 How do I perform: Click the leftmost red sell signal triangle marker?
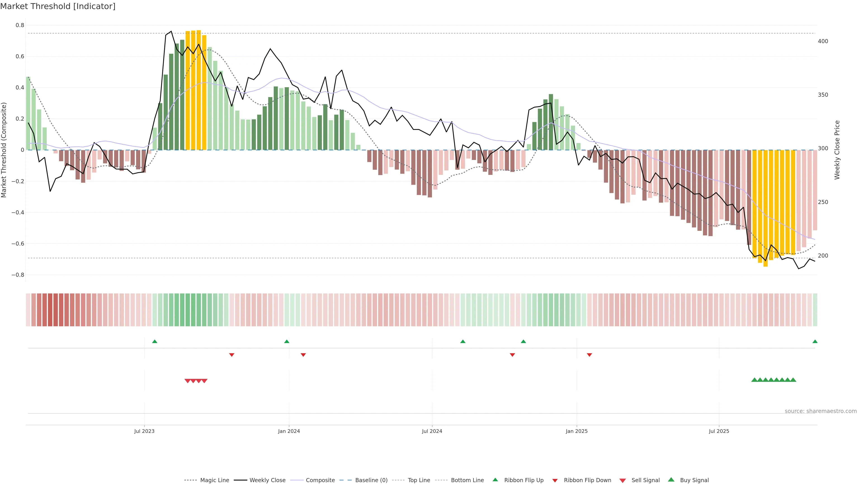click(188, 381)
